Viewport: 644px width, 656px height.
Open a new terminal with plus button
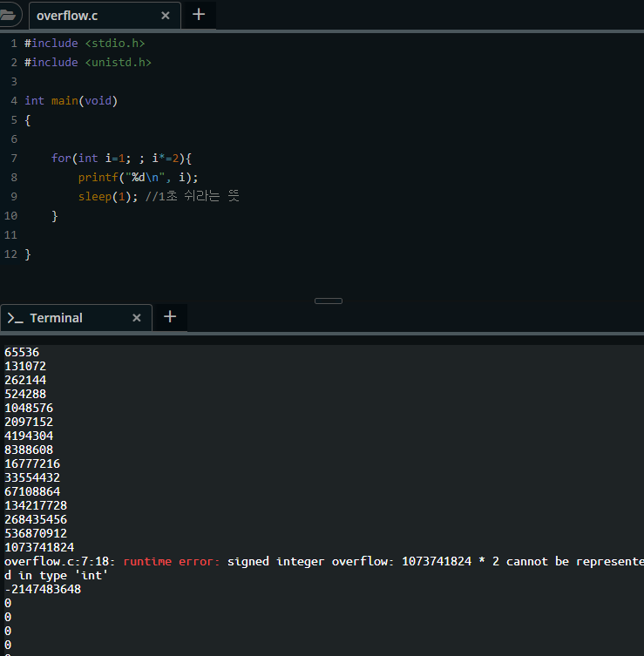(x=170, y=317)
